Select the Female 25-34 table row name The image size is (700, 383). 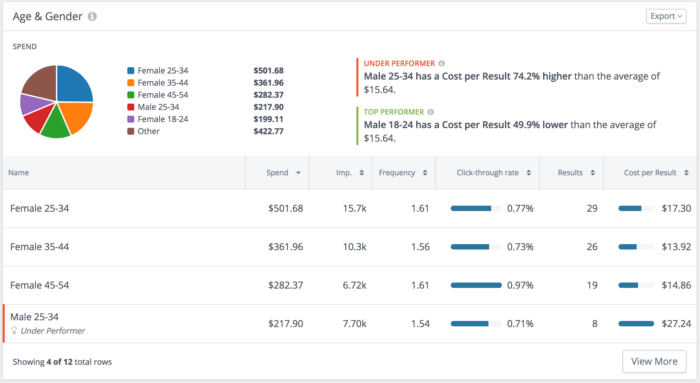[39, 208]
